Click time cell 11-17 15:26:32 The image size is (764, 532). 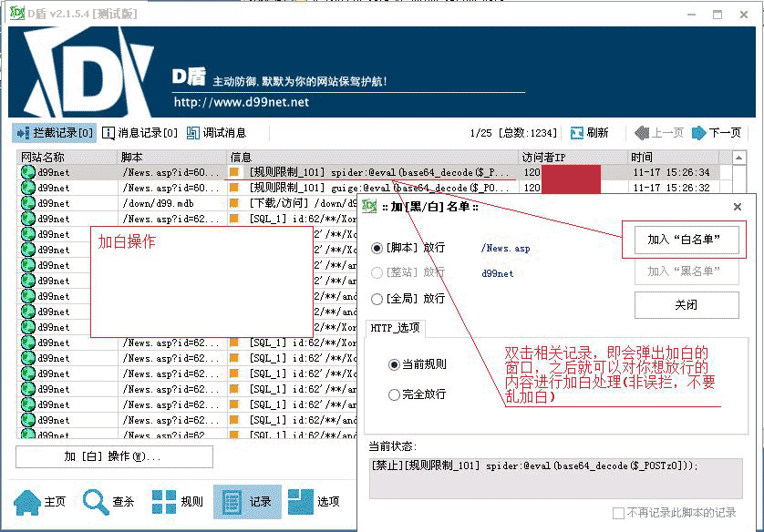tap(671, 188)
